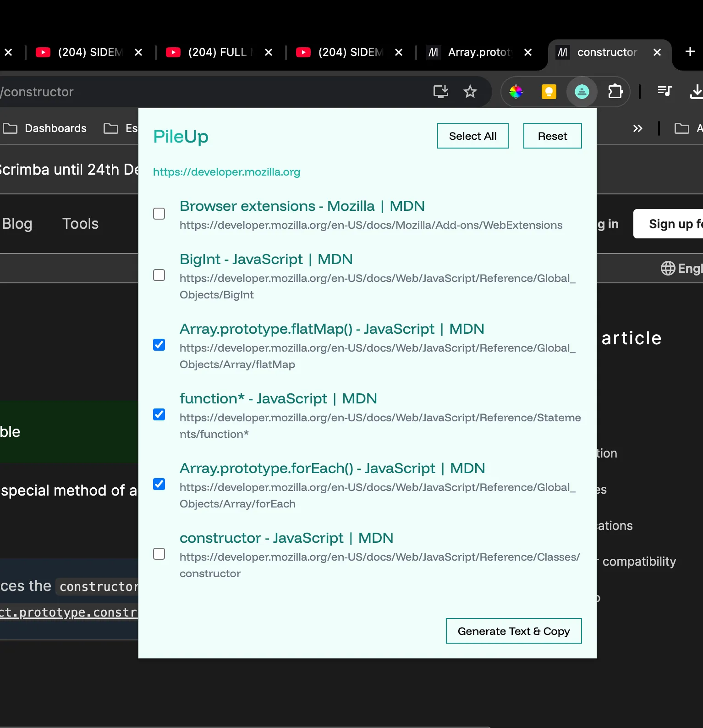This screenshot has width=703, height=728.
Task: Click the WebExtensions URL text
Action: (371, 225)
